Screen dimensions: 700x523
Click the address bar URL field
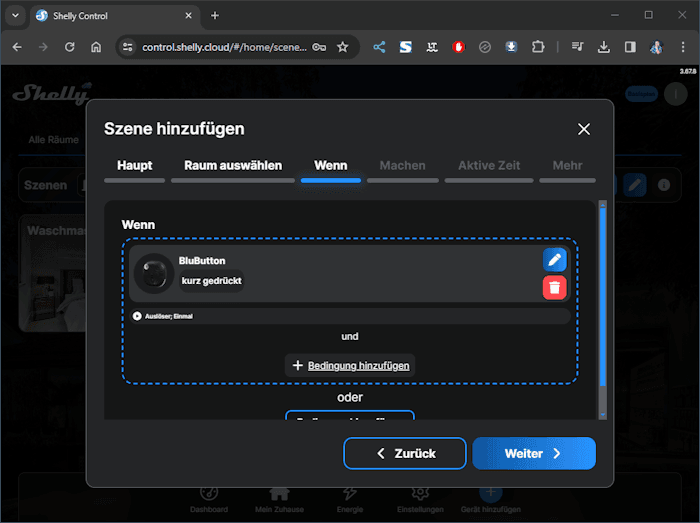pos(225,47)
